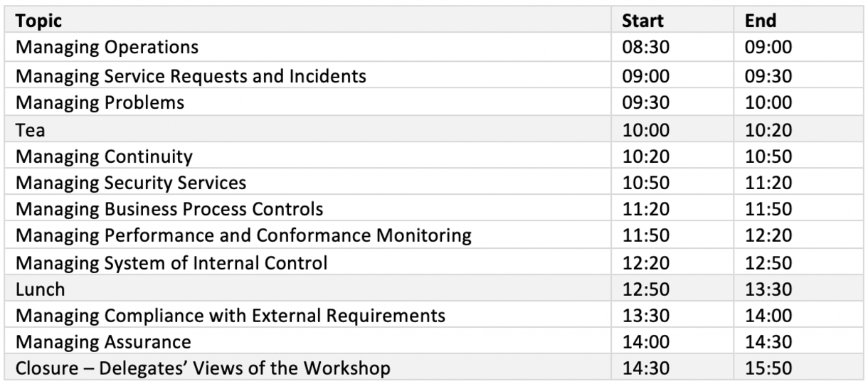The image size is (868, 384).
Task: Select Managing Service Requests and Incidents
Action: (x=191, y=75)
